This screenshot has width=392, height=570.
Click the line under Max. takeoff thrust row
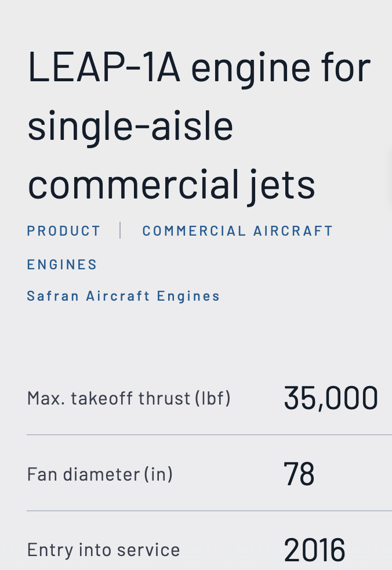(x=209, y=434)
